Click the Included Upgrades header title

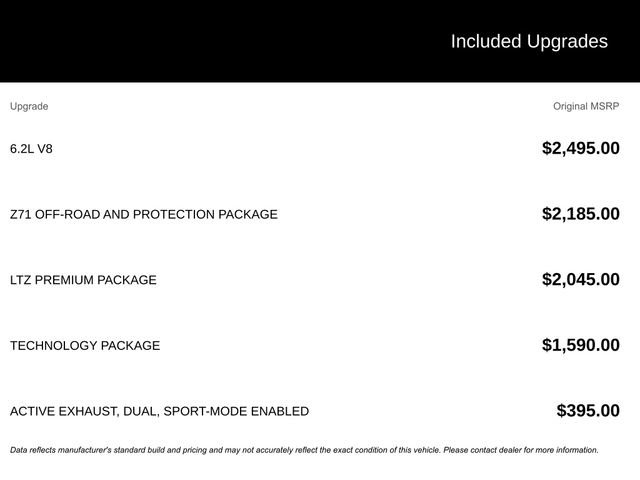pyautogui.click(x=528, y=41)
